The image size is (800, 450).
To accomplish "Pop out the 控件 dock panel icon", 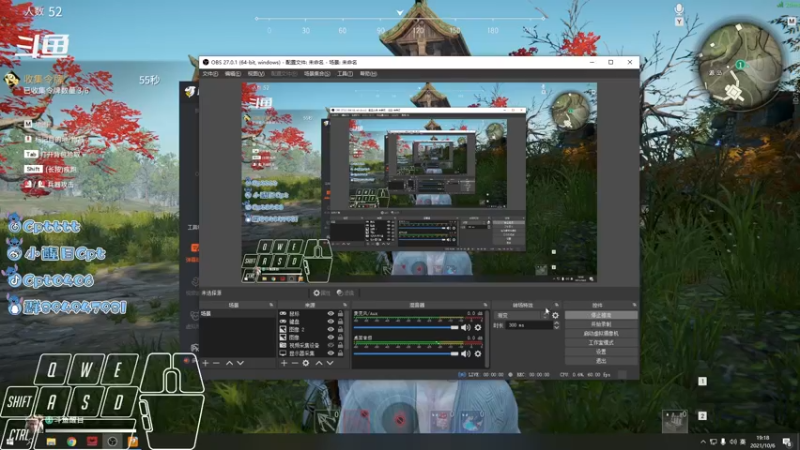I will pos(634,305).
